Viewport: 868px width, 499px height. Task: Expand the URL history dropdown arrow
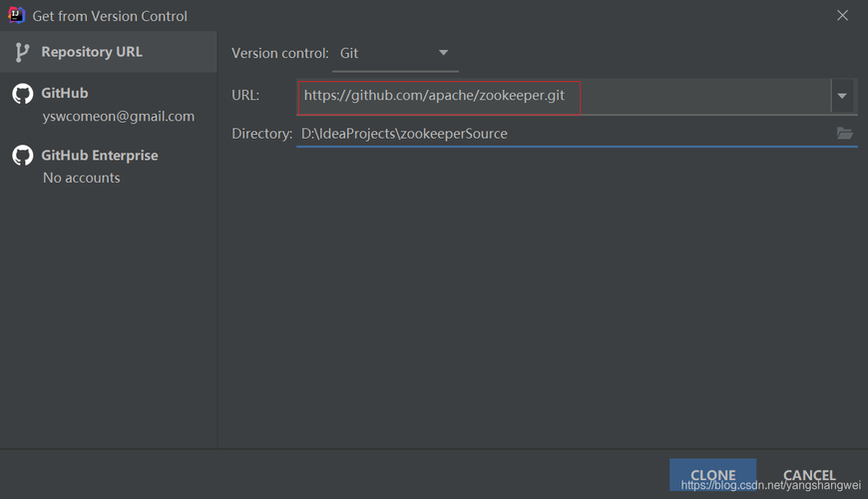click(x=842, y=96)
